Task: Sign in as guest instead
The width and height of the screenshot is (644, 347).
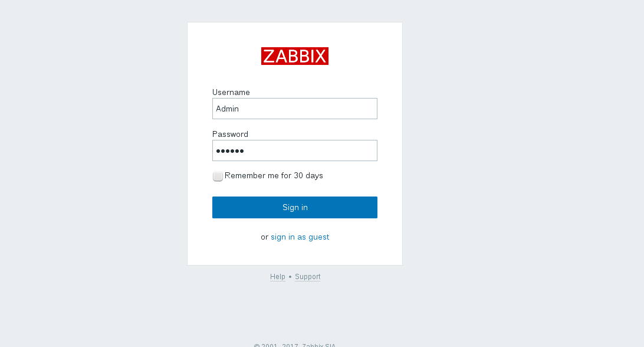Action: pos(300,237)
